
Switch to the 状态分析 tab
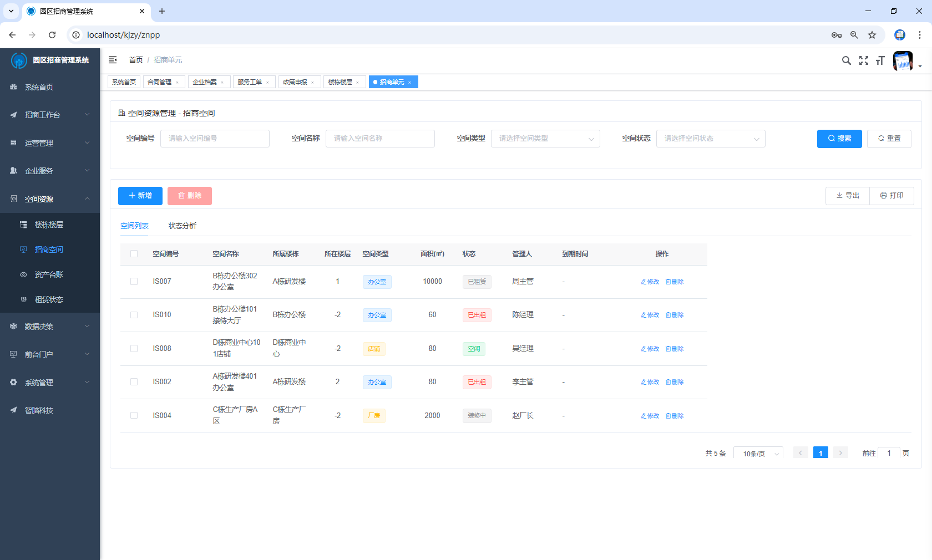click(x=182, y=226)
